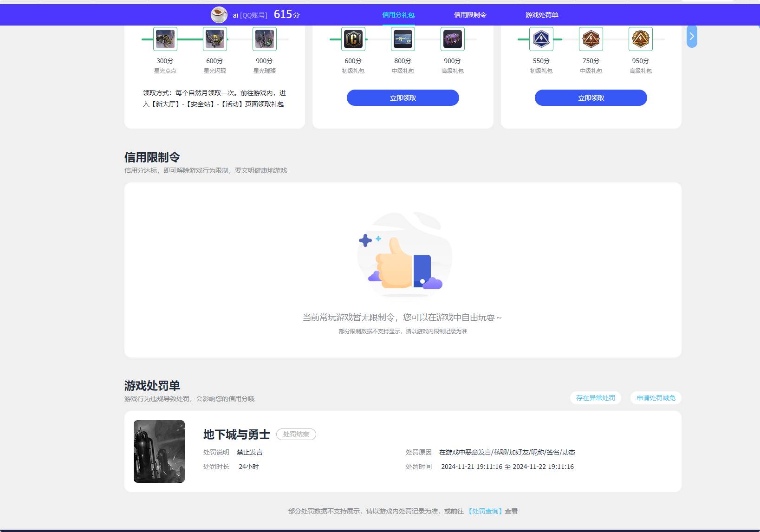
Task: Click the 地下城与勇士 game thumbnail
Action: [x=159, y=451]
